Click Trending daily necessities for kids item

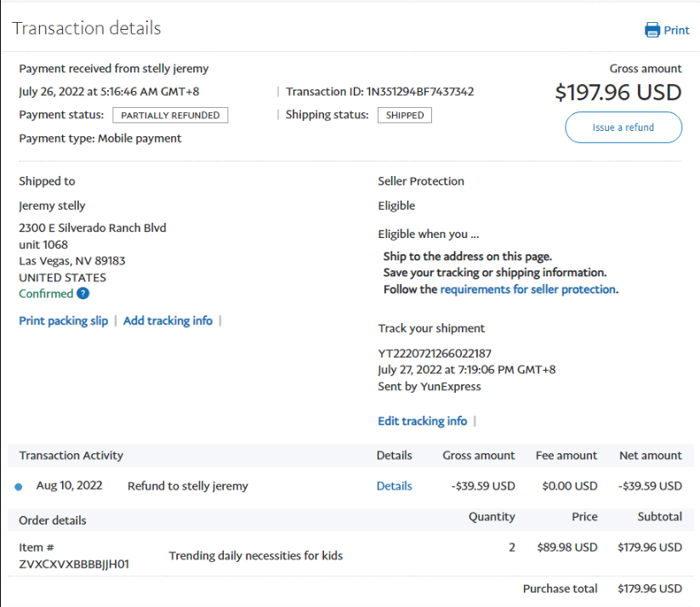click(x=256, y=556)
